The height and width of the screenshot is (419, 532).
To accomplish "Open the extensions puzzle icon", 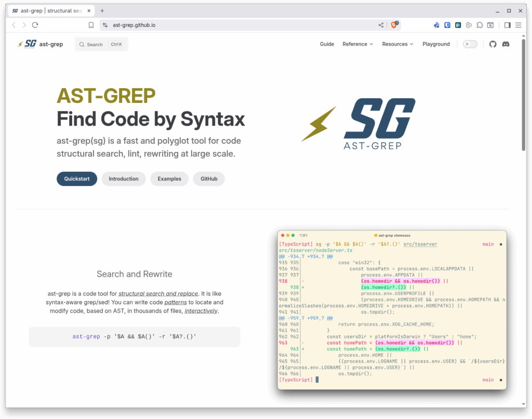I will (480, 25).
